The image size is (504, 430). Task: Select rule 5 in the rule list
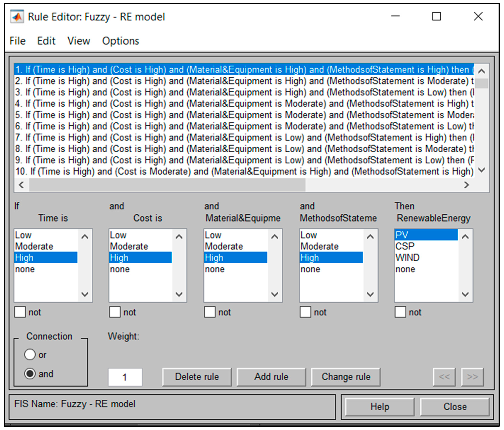coord(244,115)
